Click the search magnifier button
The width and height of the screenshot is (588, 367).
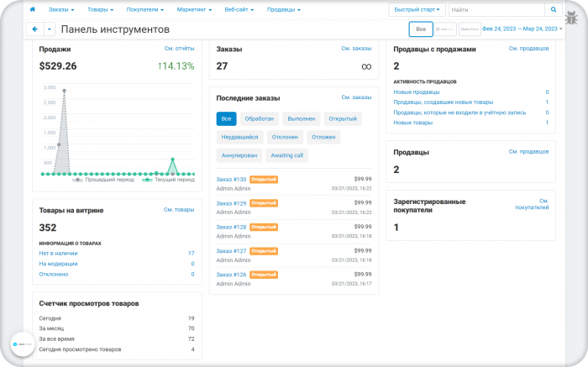point(554,10)
